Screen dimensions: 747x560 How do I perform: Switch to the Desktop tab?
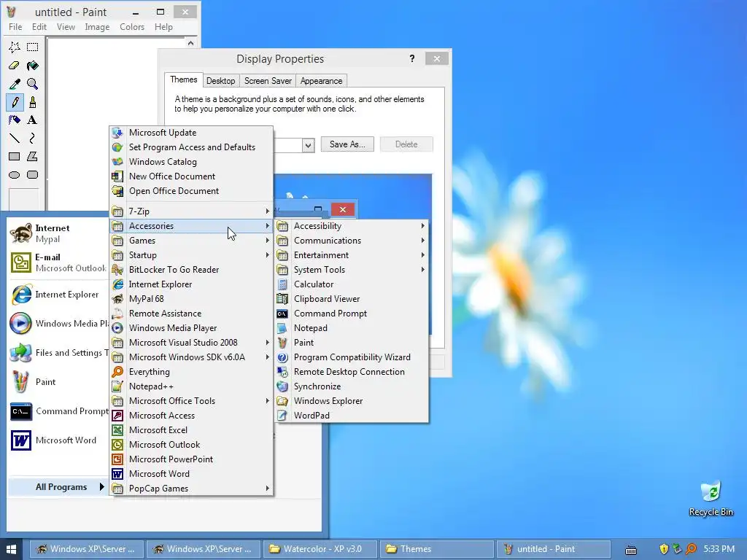[x=220, y=81]
